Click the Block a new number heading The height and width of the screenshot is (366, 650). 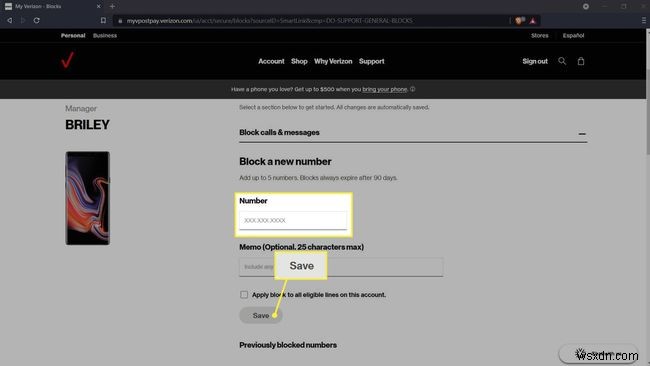point(285,162)
